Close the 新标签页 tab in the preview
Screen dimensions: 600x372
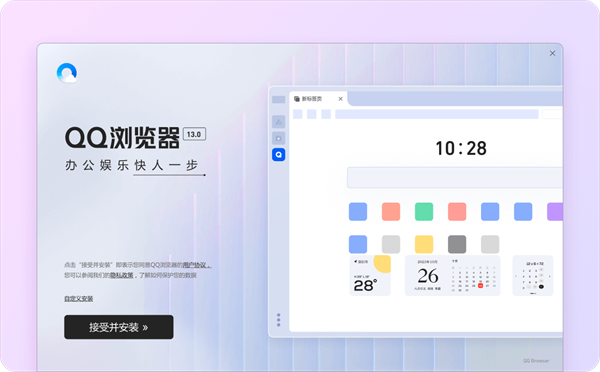coord(340,99)
